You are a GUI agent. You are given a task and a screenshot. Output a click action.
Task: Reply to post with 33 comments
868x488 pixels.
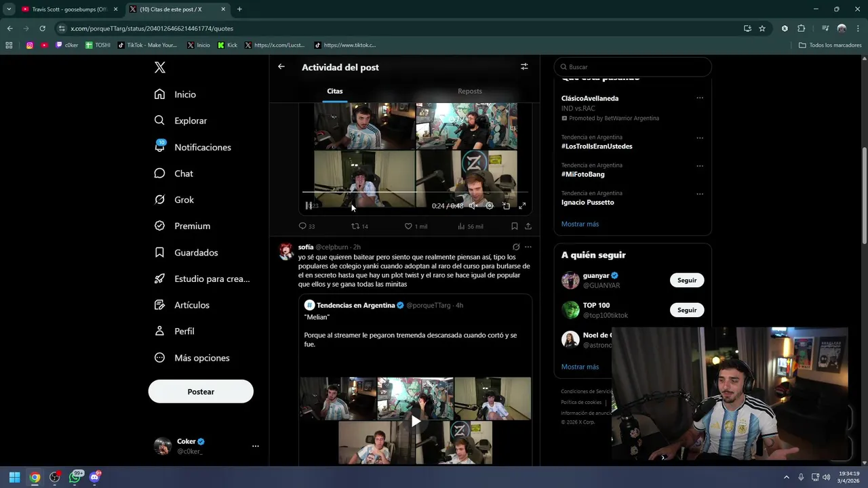(x=307, y=226)
